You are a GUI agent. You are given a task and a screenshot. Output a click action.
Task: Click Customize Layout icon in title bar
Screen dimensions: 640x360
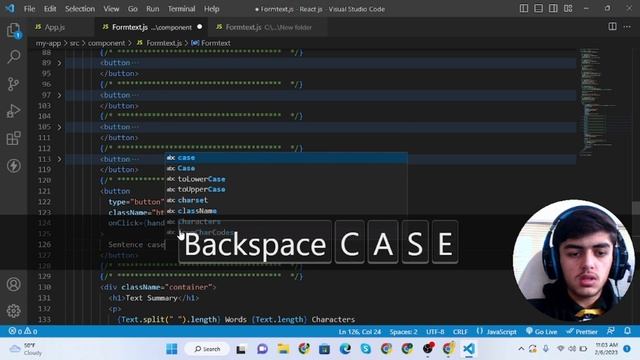pyautogui.click(x=568, y=9)
